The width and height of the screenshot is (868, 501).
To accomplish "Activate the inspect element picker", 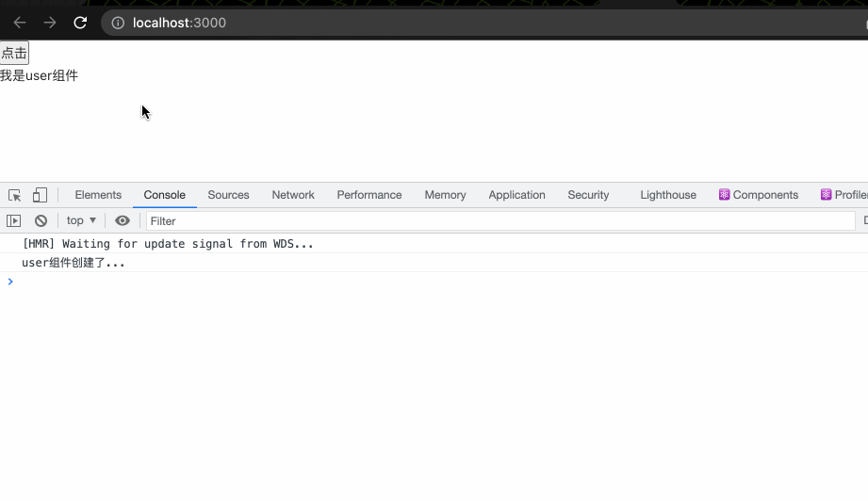I will click(14, 195).
